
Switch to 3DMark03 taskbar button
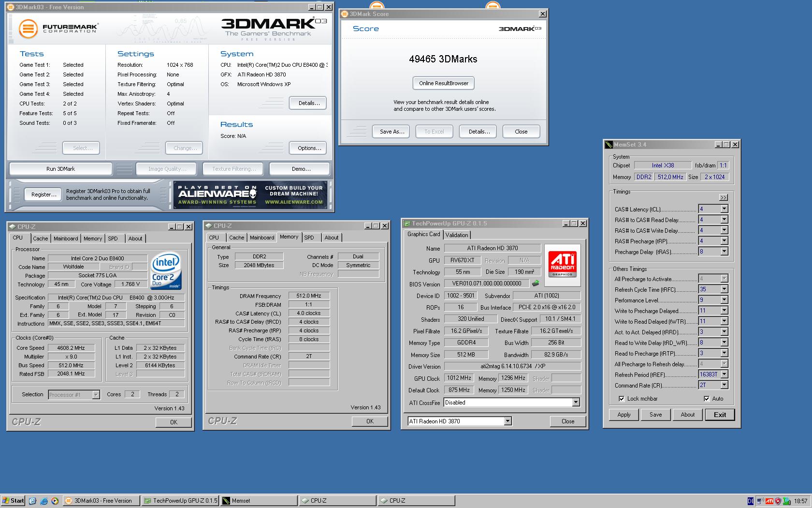pyautogui.click(x=101, y=501)
